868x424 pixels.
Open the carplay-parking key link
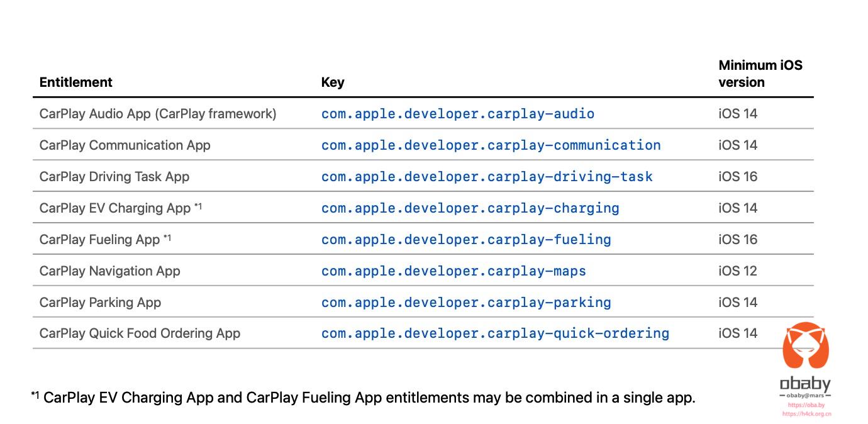coord(466,303)
